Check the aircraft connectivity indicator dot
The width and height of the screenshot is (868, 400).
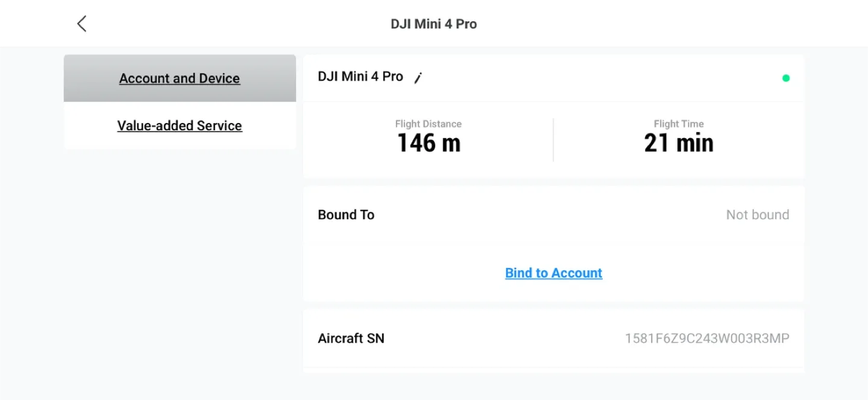click(x=785, y=78)
